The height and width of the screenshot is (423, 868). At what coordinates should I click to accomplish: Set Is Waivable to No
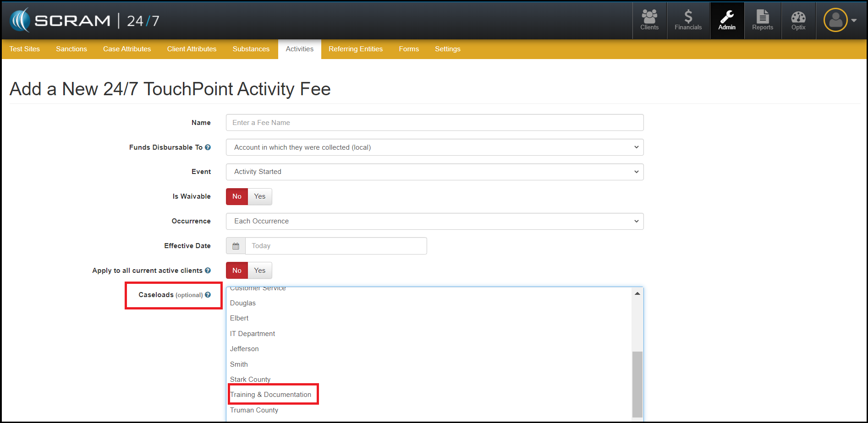236,196
